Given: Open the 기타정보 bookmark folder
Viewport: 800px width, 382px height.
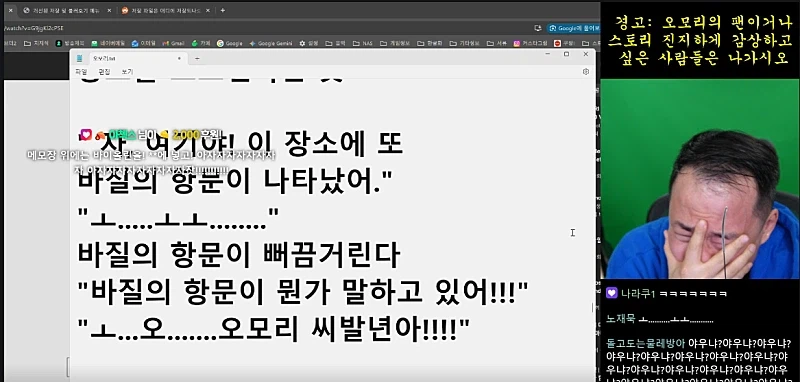Looking at the screenshot, I should [465, 43].
